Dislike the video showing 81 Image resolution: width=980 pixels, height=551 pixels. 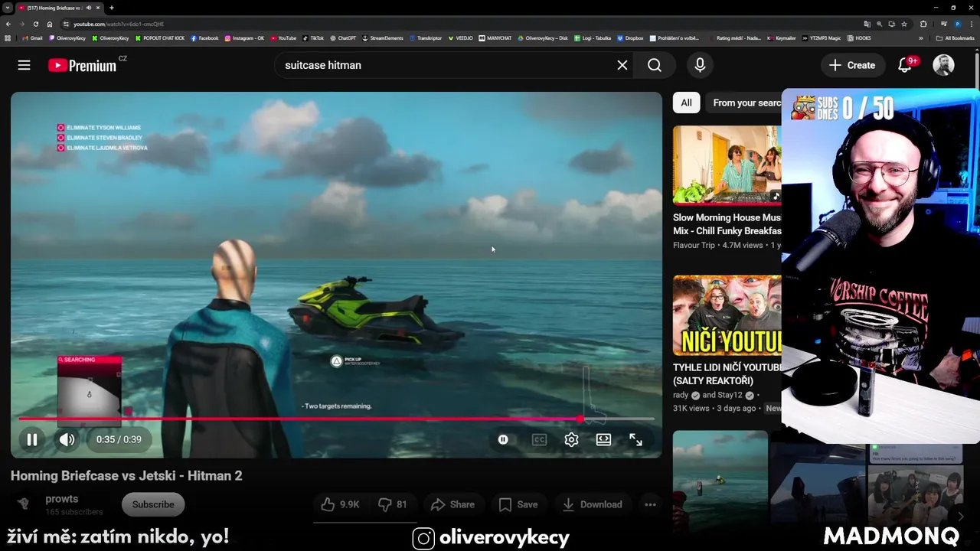pos(393,504)
